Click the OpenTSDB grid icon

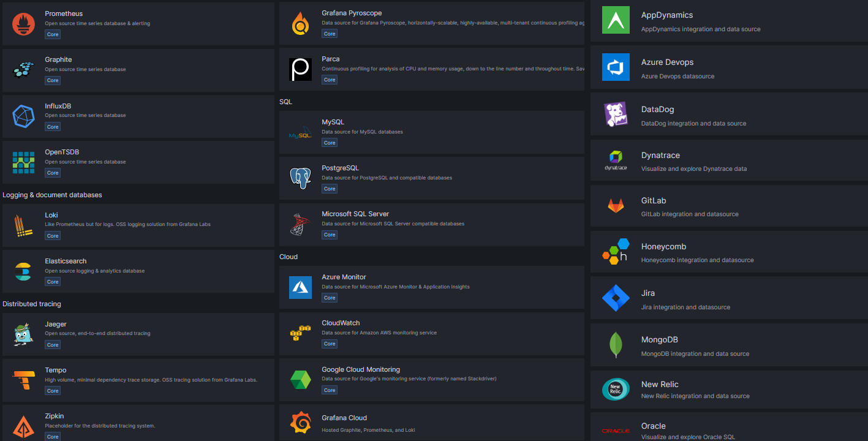[23, 162]
